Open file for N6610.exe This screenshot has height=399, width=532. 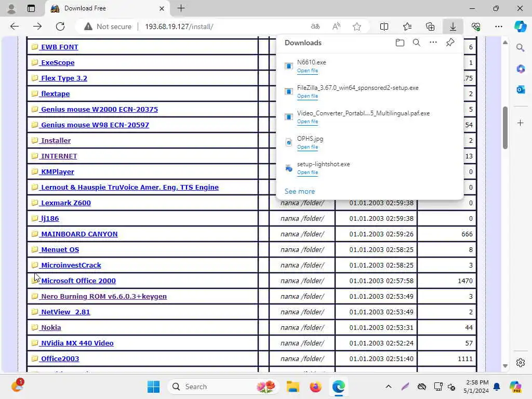(x=308, y=71)
